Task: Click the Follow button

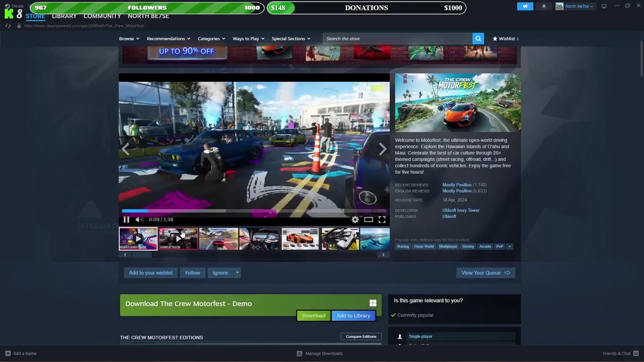Action: click(x=192, y=273)
